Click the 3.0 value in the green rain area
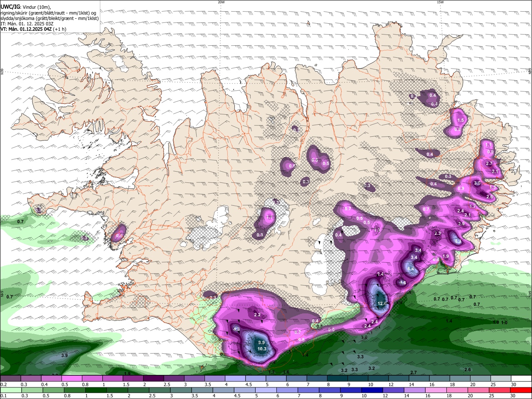Screen dimensions: 532x399 [364, 337]
